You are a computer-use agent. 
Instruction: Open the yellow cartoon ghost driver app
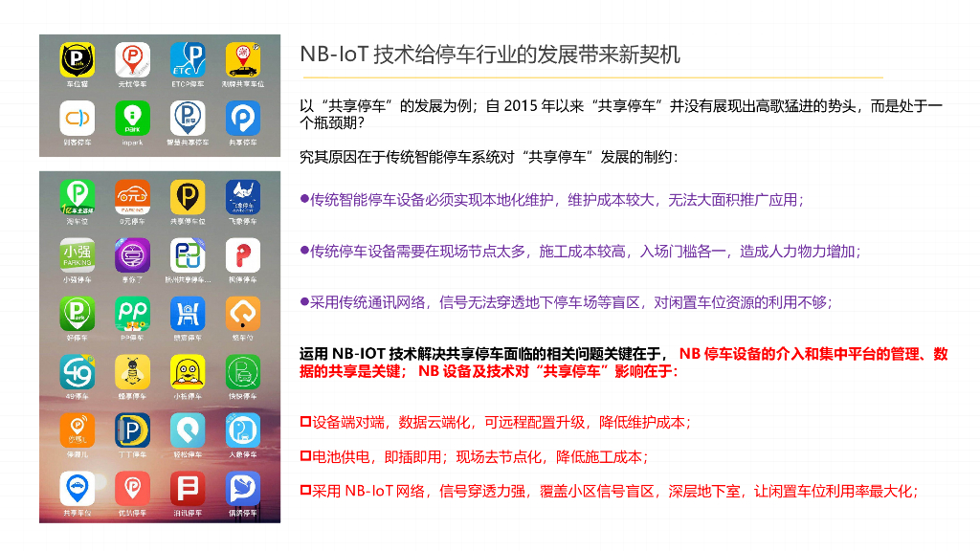tap(188, 372)
